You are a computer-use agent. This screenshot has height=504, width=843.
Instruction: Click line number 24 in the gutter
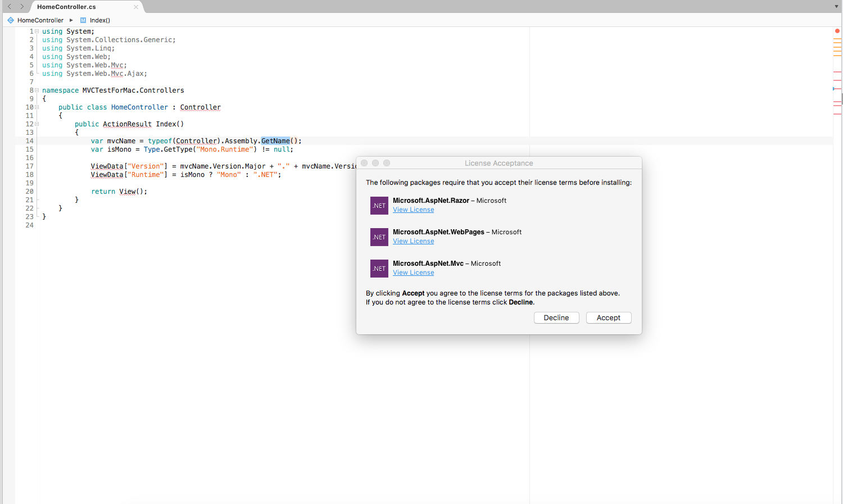click(29, 225)
